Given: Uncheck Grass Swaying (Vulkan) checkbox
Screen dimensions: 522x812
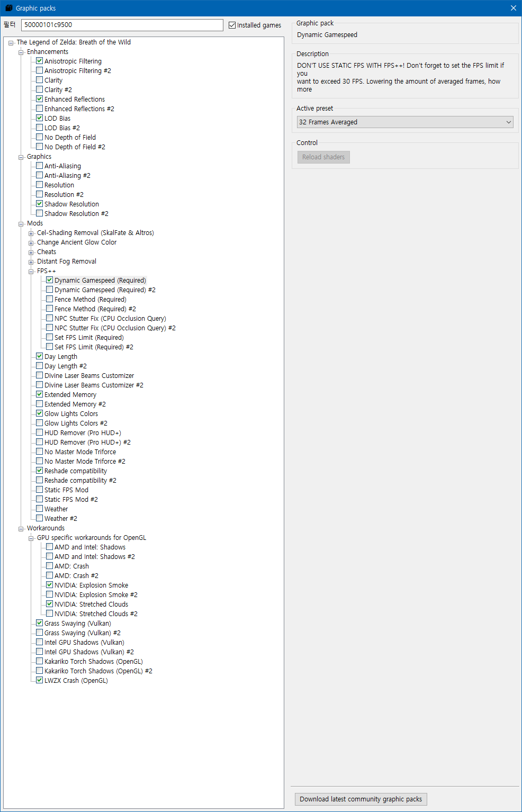Looking at the screenshot, I should coord(39,623).
